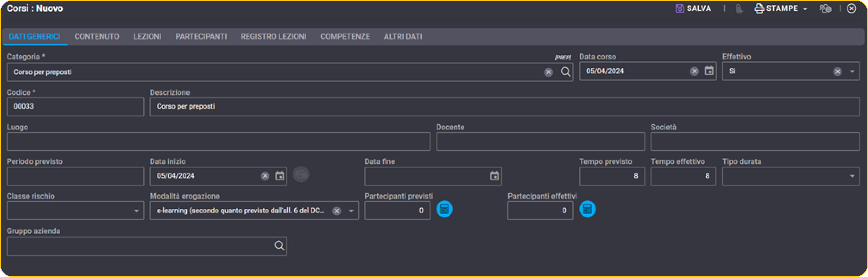Click the Codice input field
This screenshot has width=868, height=277.
(75, 107)
